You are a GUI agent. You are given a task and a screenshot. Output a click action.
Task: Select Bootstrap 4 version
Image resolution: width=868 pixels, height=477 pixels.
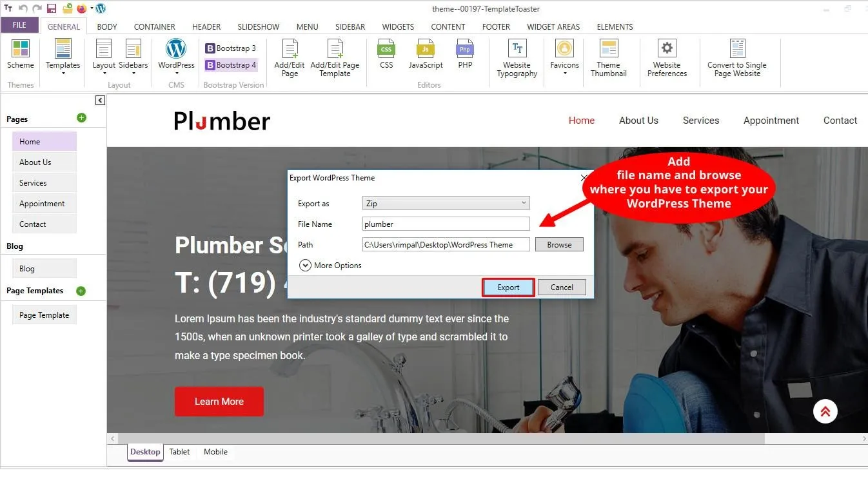coord(231,65)
